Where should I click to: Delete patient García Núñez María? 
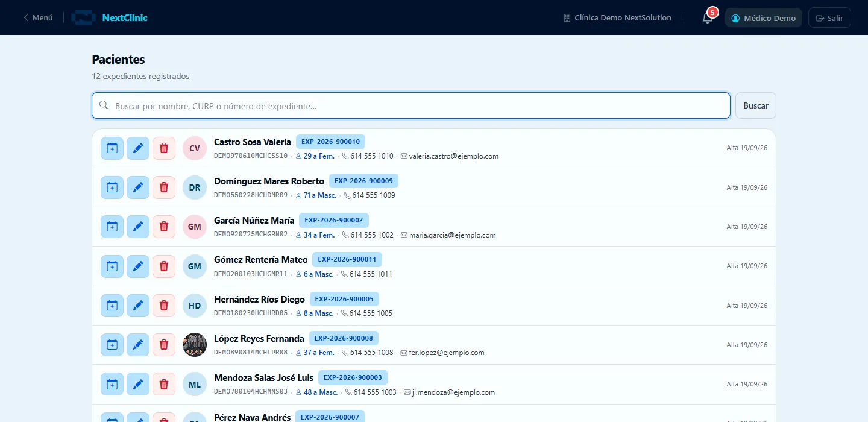point(164,227)
